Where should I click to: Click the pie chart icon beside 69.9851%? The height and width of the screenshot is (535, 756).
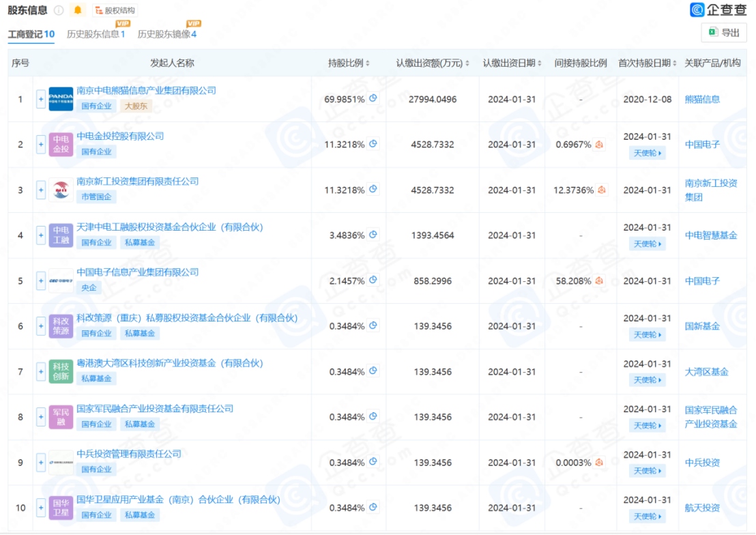(x=373, y=98)
